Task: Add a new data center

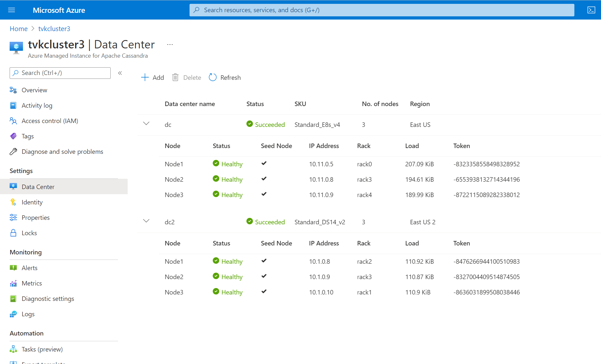Action: pos(152,77)
